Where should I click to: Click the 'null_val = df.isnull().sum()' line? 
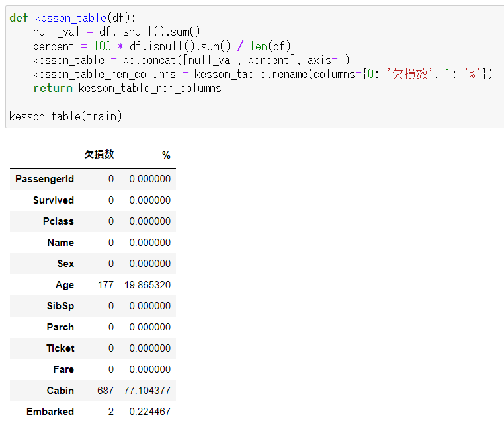(116, 32)
